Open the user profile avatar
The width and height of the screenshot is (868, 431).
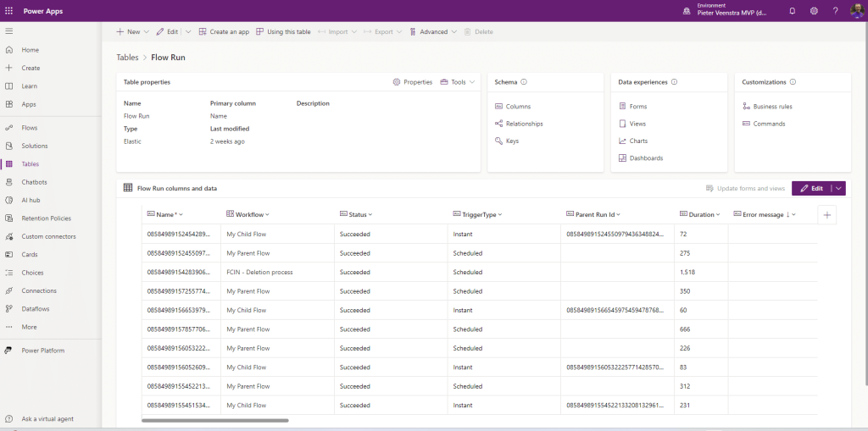(858, 10)
